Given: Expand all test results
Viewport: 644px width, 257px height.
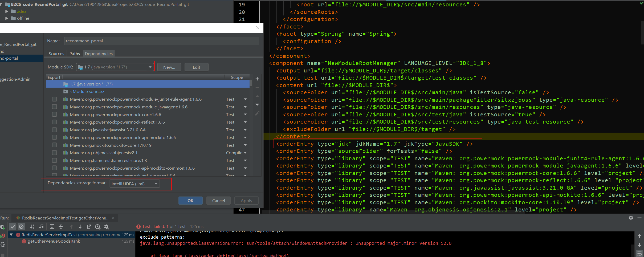Looking at the screenshot, I should pyautogui.click(x=52, y=227).
